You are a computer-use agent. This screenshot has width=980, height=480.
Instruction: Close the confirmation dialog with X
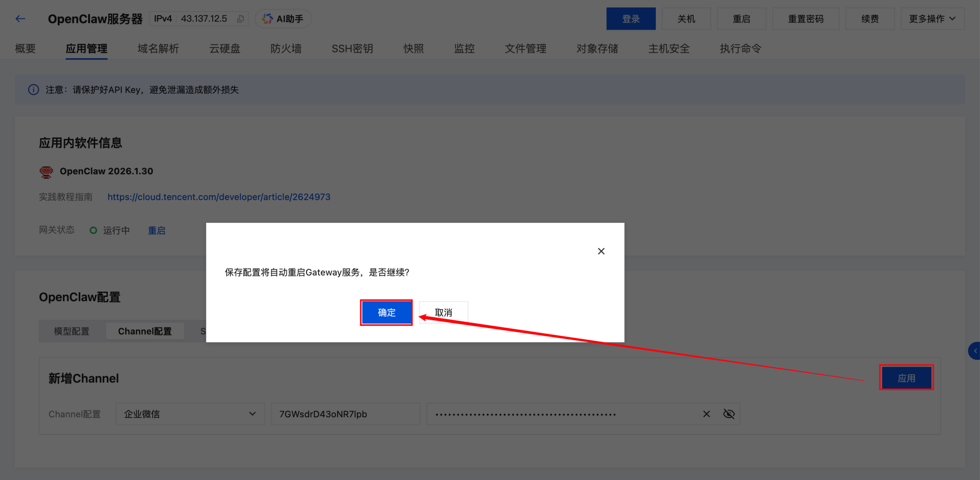601,251
